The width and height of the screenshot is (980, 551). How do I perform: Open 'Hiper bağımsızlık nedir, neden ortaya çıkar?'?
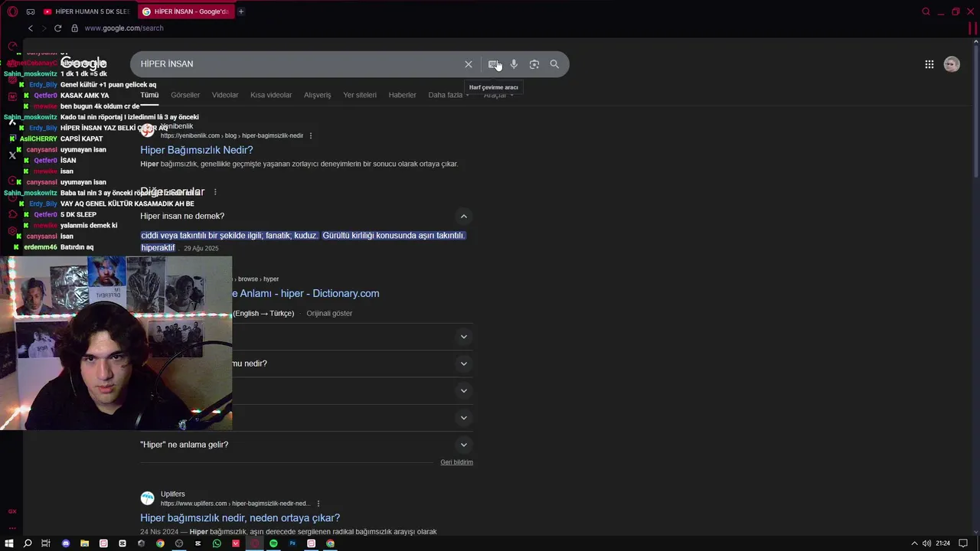(x=240, y=518)
